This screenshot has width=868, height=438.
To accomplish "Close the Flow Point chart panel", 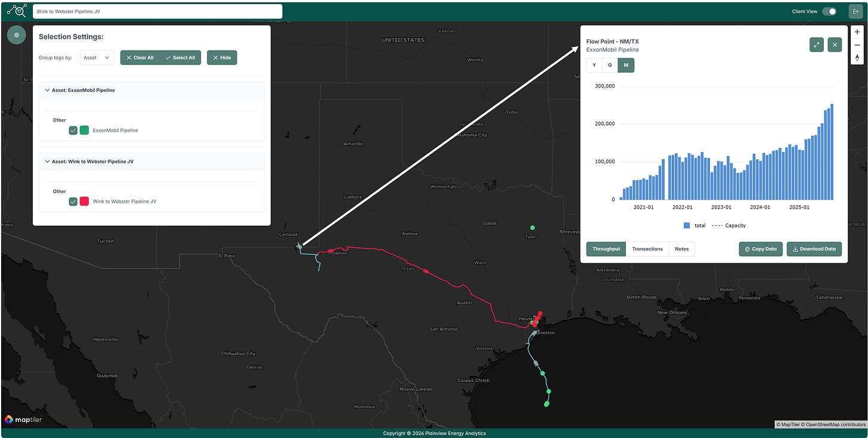I will click(x=835, y=45).
